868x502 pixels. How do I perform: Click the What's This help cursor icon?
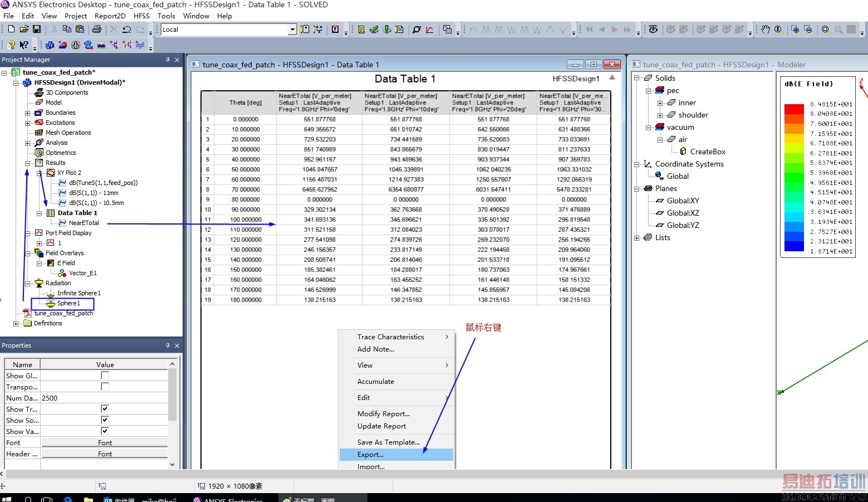(24, 45)
